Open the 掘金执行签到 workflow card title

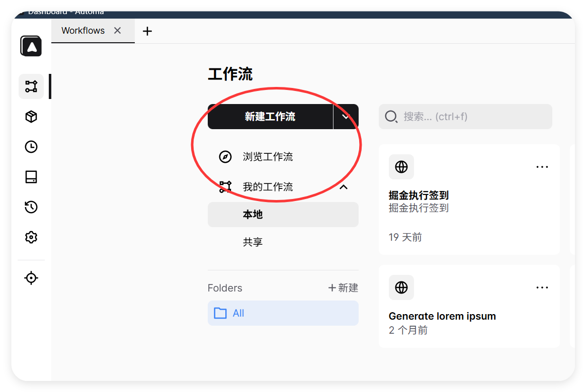click(x=418, y=195)
